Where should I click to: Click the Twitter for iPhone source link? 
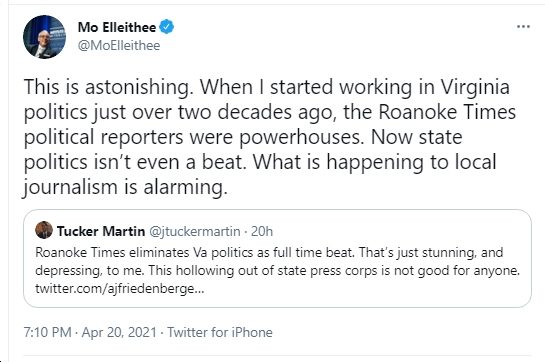click(220, 332)
